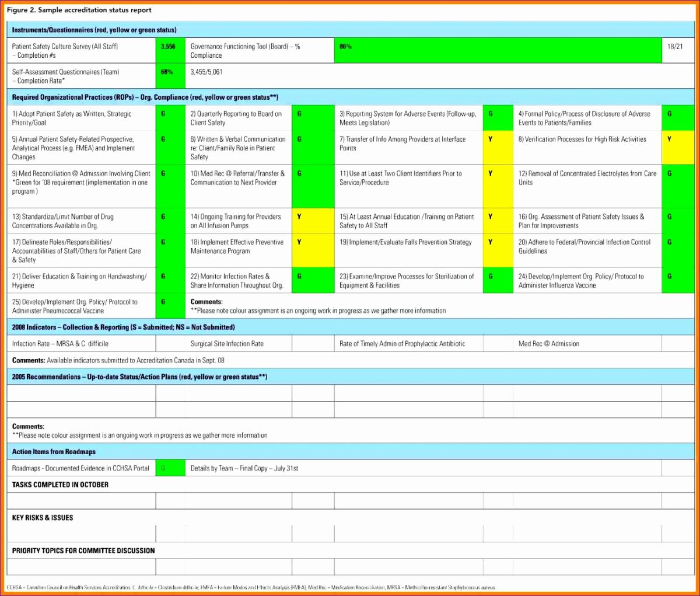Click the green G for Roadmaps Documented Evidence

pyautogui.click(x=170, y=468)
